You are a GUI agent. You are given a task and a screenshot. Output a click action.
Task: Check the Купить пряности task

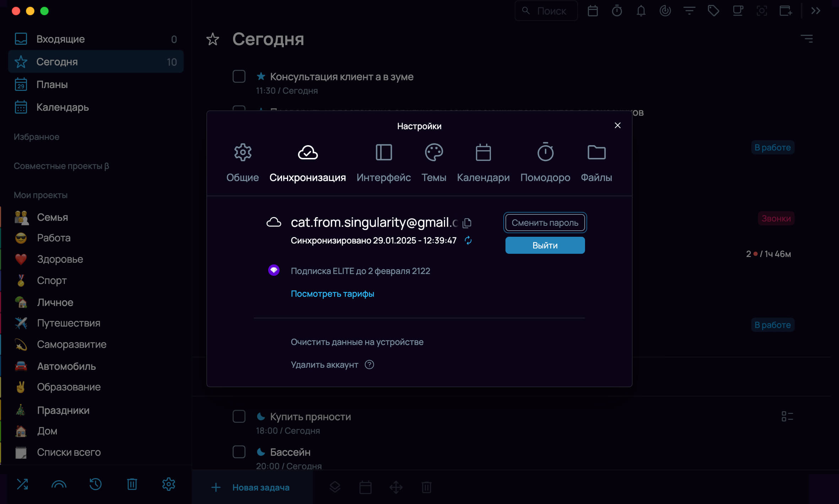[239, 416]
